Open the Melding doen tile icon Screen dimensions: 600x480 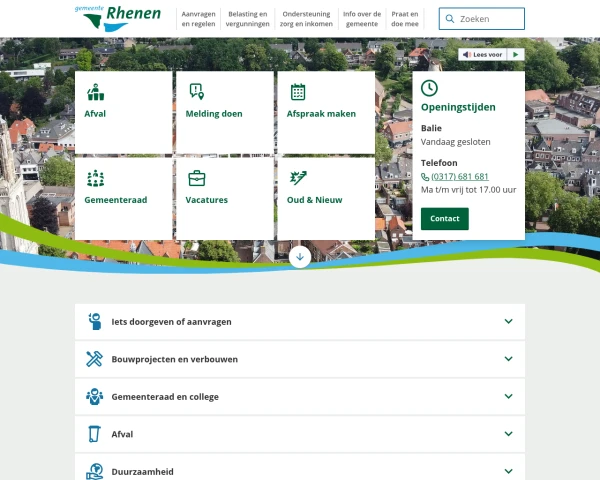pyautogui.click(x=196, y=92)
